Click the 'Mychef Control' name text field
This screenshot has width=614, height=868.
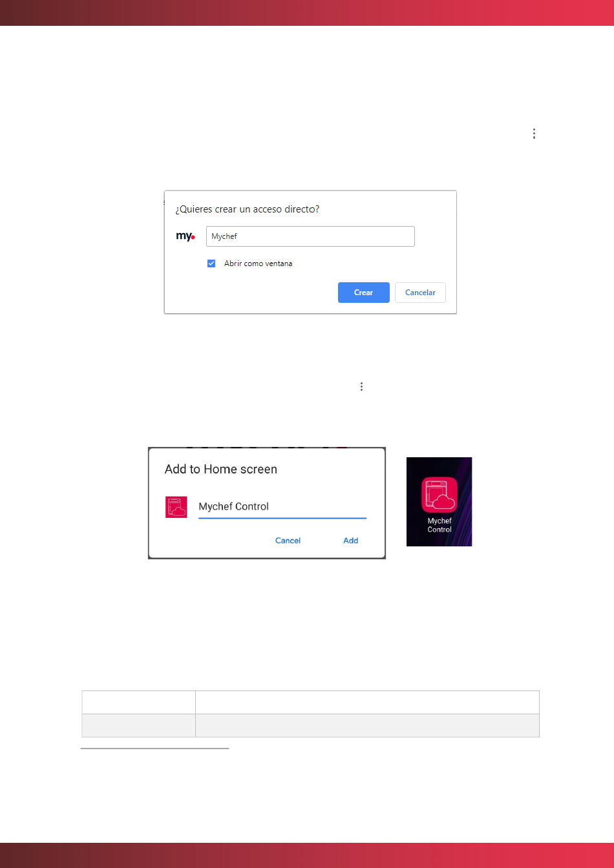tap(282, 507)
